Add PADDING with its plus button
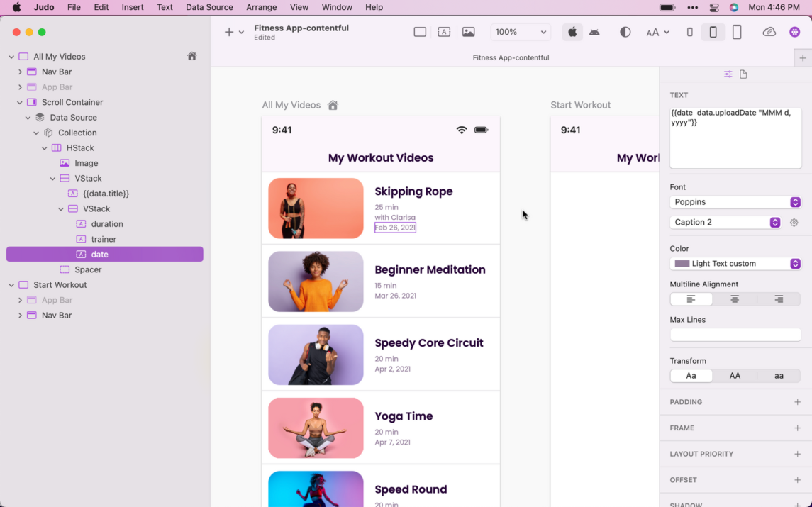This screenshot has width=812, height=507. [x=798, y=402]
